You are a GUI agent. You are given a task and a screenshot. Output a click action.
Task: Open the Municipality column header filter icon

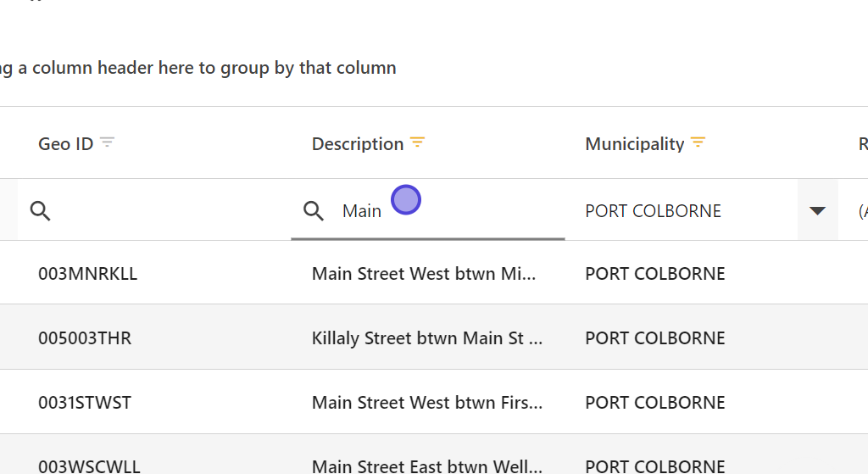pyautogui.click(x=698, y=142)
